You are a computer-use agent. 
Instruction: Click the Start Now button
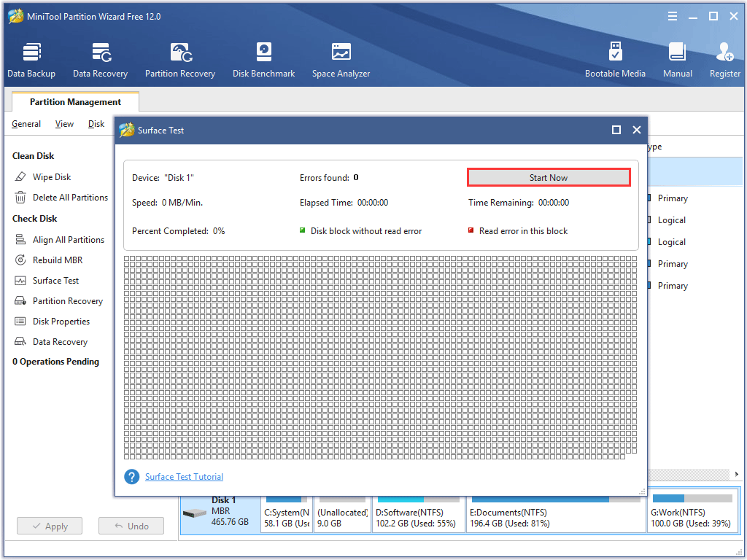coord(548,177)
